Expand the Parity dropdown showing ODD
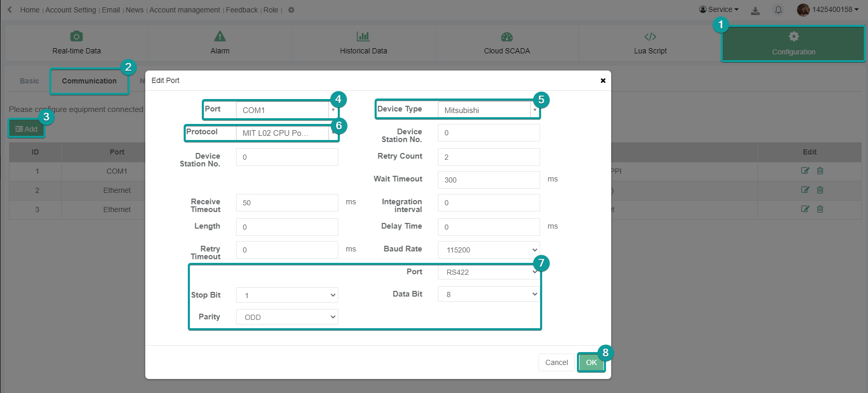868x393 pixels. pyautogui.click(x=287, y=317)
